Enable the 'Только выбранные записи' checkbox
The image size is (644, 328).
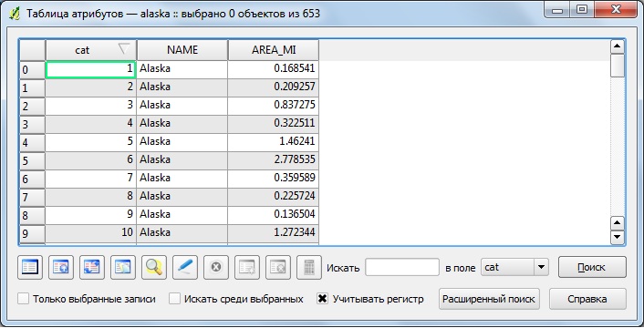pyautogui.click(x=24, y=299)
